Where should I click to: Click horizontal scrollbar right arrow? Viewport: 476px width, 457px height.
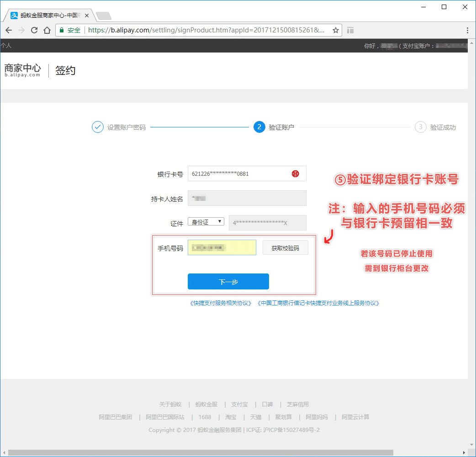464,452
